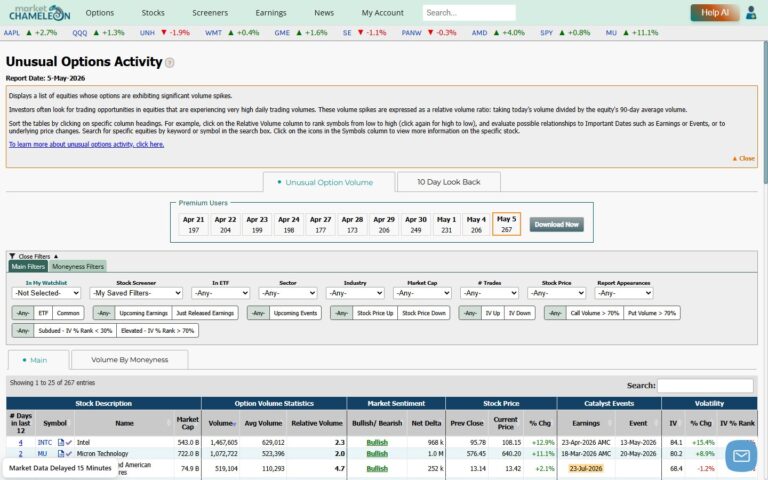The width and height of the screenshot is (768, 480).
Task: Select Elevated IV % Rank > 70% filter
Action: tap(157, 331)
